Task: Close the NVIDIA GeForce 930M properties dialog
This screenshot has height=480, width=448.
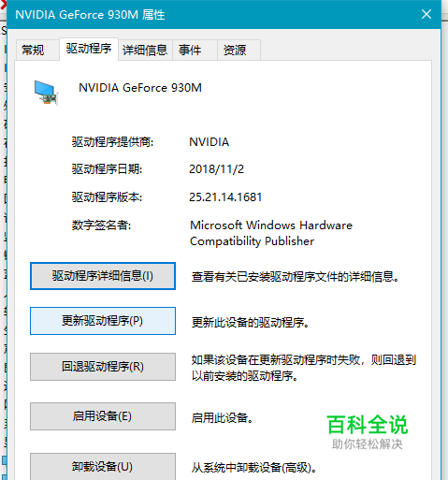Action: (x=426, y=14)
